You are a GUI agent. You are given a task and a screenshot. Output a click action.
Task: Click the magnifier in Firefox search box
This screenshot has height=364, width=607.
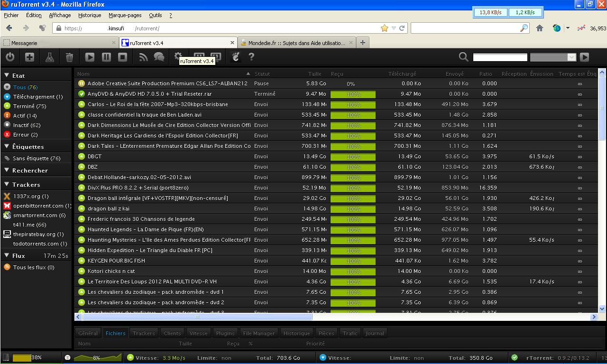click(524, 28)
